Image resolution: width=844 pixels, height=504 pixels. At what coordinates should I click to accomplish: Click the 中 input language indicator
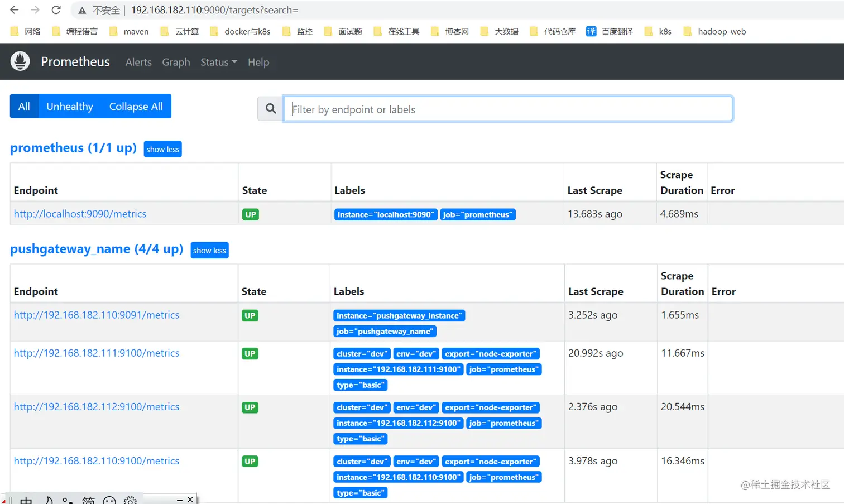coord(26,500)
